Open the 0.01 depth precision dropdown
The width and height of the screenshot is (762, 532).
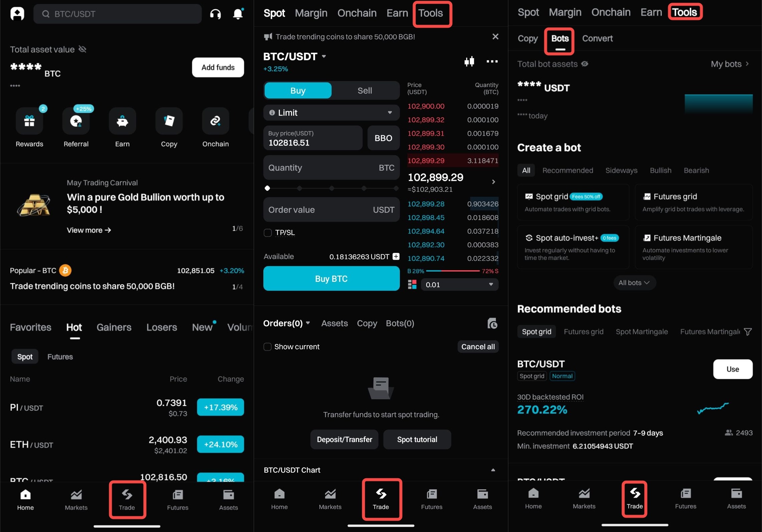pyautogui.click(x=459, y=285)
